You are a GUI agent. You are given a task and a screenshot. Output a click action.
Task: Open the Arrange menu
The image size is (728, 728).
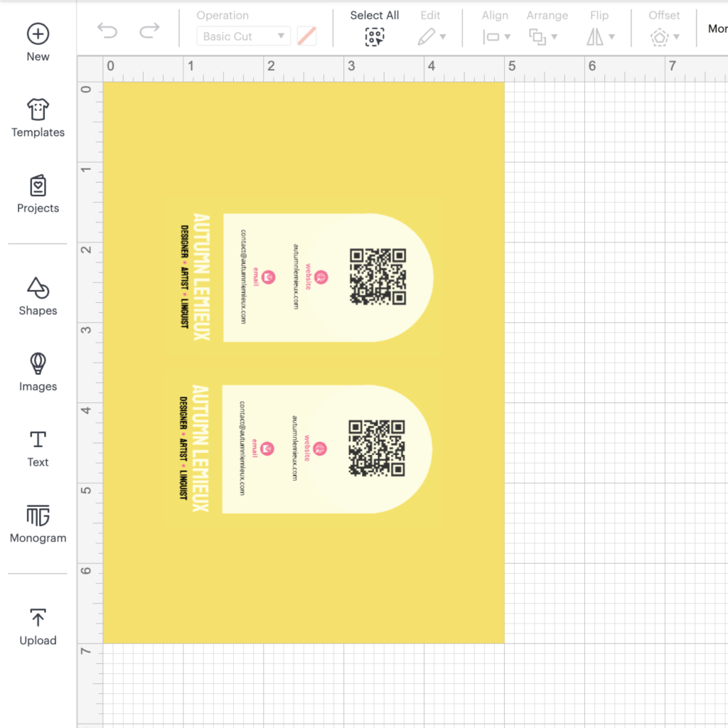click(543, 36)
